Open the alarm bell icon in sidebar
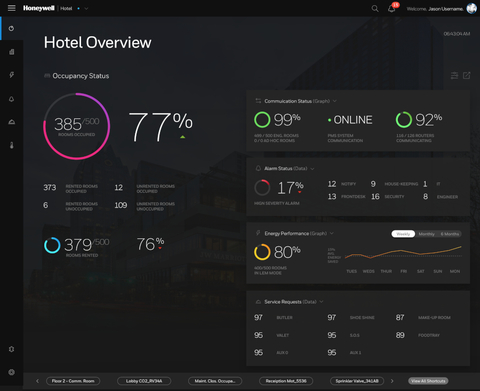Image resolution: width=480 pixels, height=391 pixels. click(12, 99)
